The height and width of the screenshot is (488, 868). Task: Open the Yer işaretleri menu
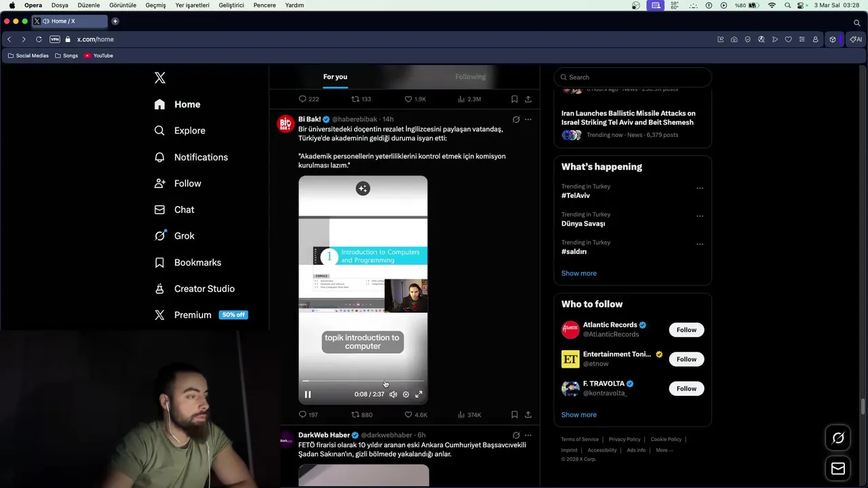tap(193, 5)
